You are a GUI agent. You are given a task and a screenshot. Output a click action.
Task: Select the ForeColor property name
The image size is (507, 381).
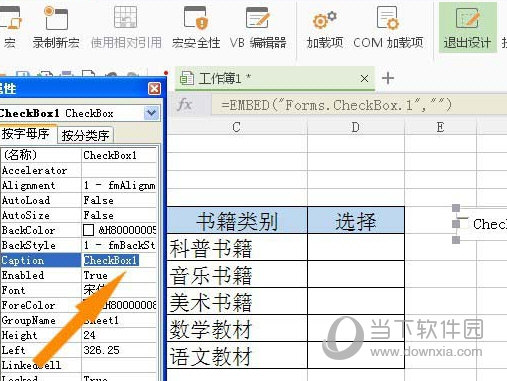pyautogui.click(x=41, y=305)
